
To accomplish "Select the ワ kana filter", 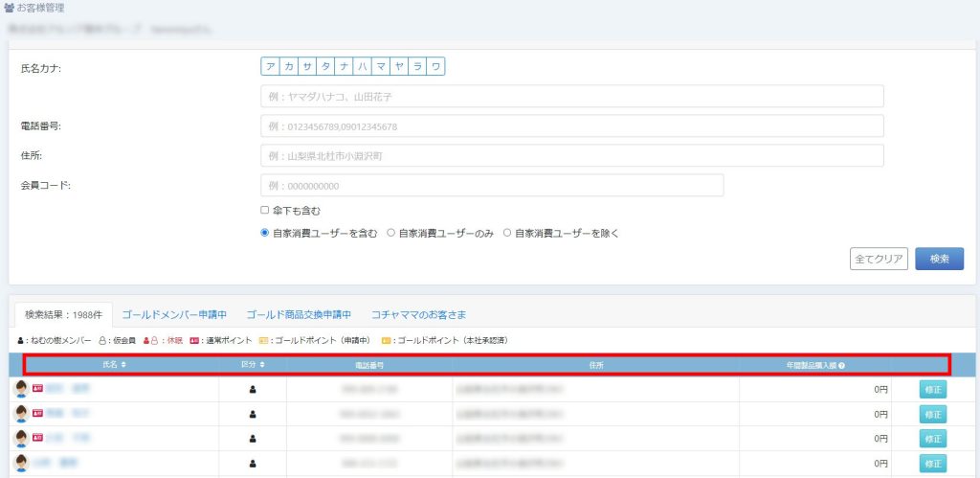I will click(x=435, y=66).
